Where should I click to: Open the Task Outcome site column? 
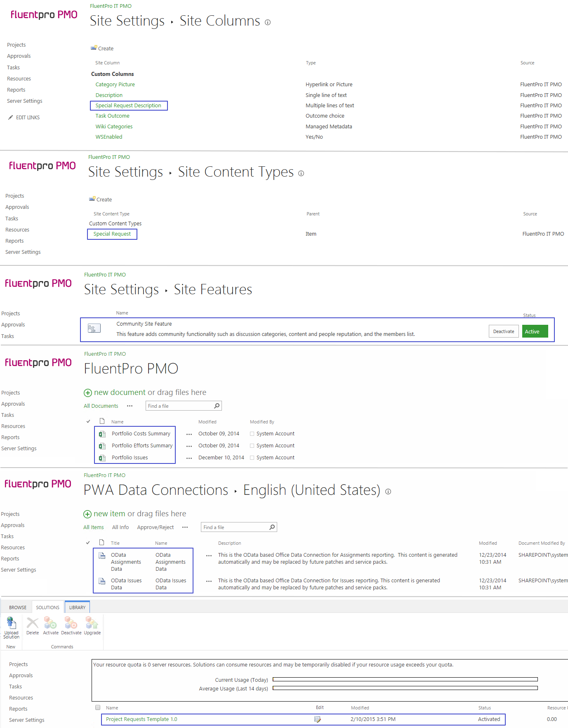coord(113,116)
